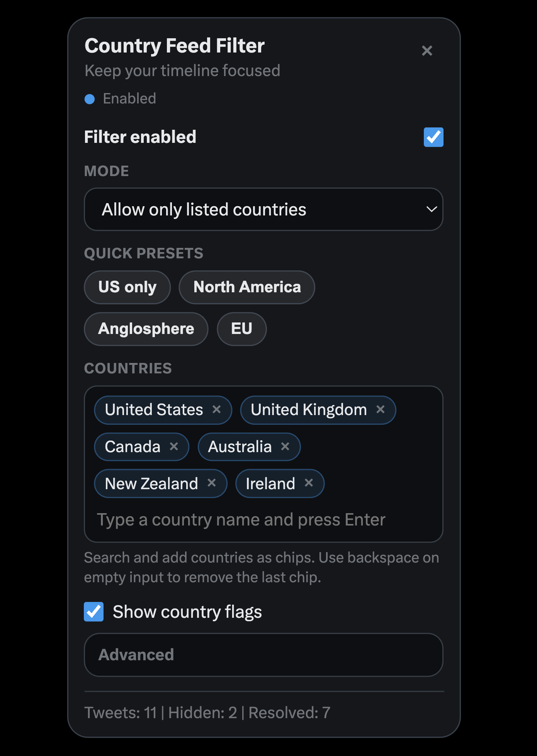Uncheck the Filter enabled checkbox
This screenshot has width=537, height=756.
coord(433,137)
